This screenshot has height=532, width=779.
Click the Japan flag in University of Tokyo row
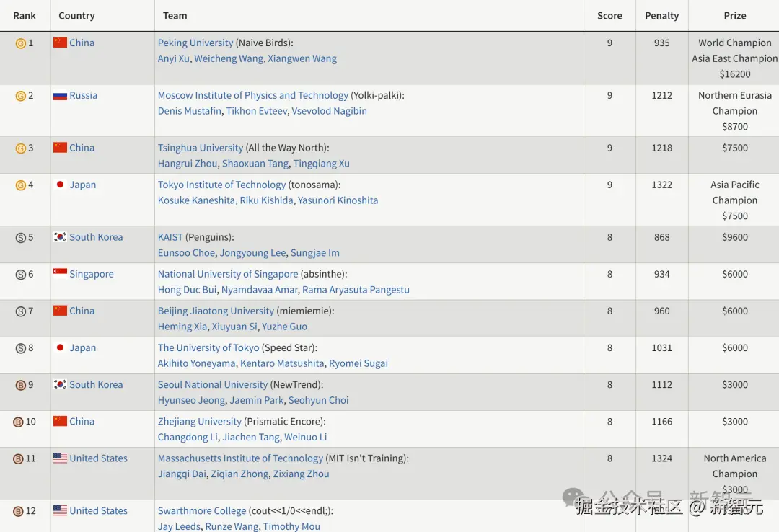click(x=60, y=347)
